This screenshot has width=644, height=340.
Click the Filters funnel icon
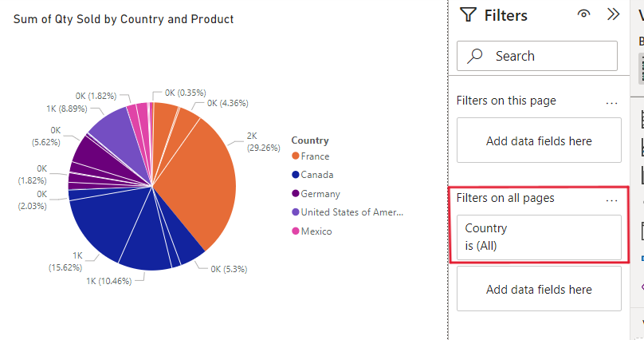click(469, 15)
